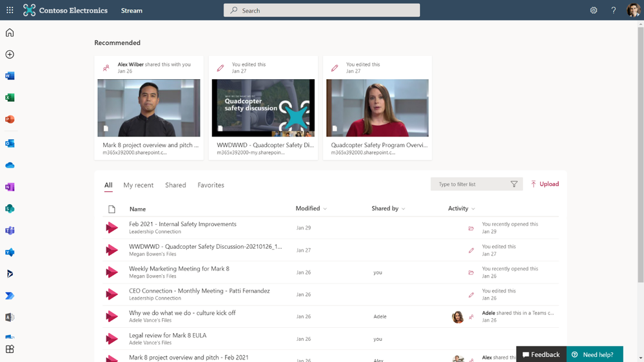Open the Help question mark
The image size is (644, 362).
(x=613, y=10)
